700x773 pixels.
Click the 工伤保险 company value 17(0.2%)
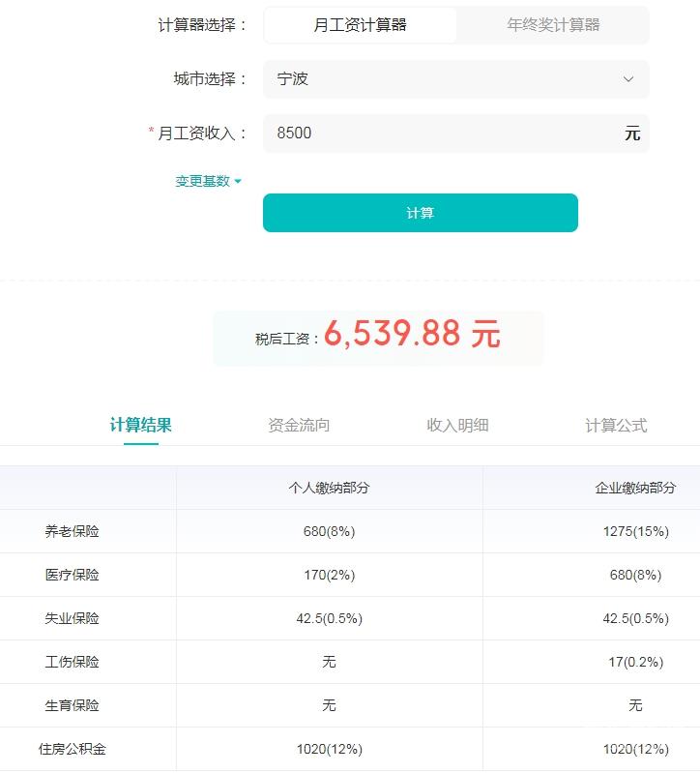coord(635,662)
